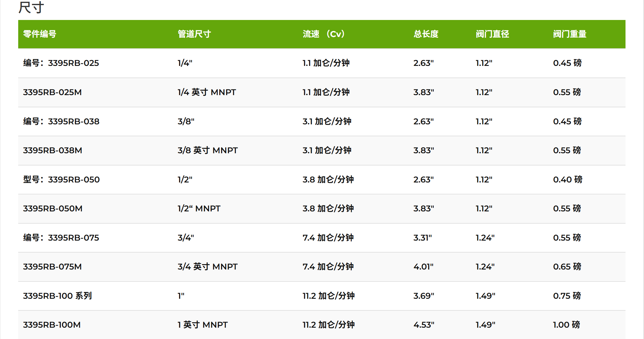Click the 零件编号 column header

[x=40, y=34]
